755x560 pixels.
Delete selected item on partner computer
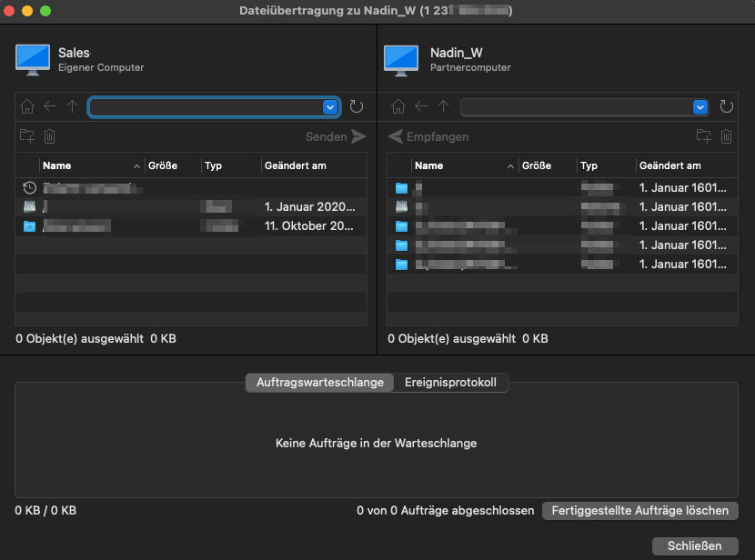point(726,136)
